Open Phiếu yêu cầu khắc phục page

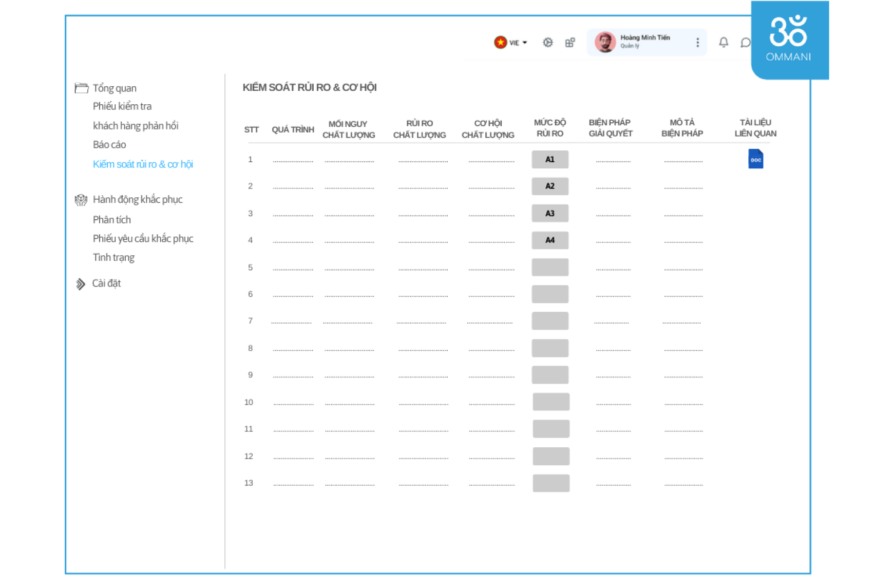coord(143,239)
